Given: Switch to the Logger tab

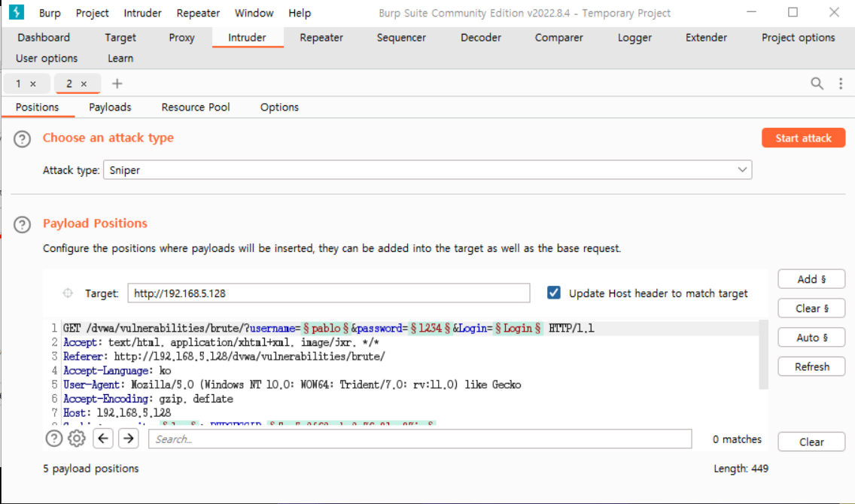Looking at the screenshot, I should (x=634, y=38).
